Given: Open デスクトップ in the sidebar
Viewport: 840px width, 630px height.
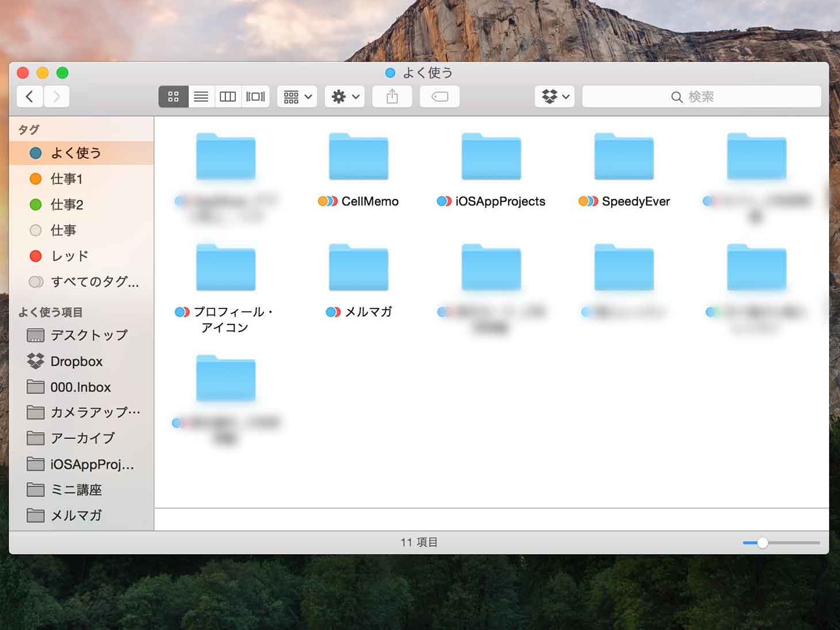Looking at the screenshot, I should click(x=82, y=335).
